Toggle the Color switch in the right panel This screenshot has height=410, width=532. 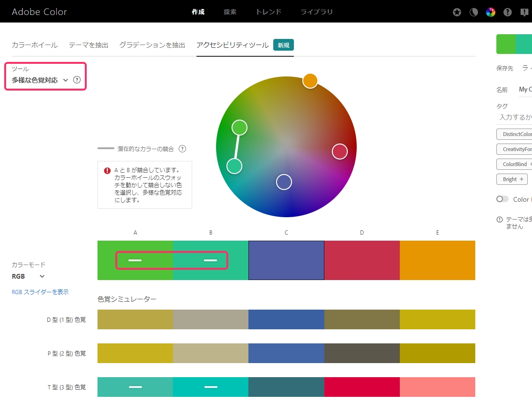(502, 199)
